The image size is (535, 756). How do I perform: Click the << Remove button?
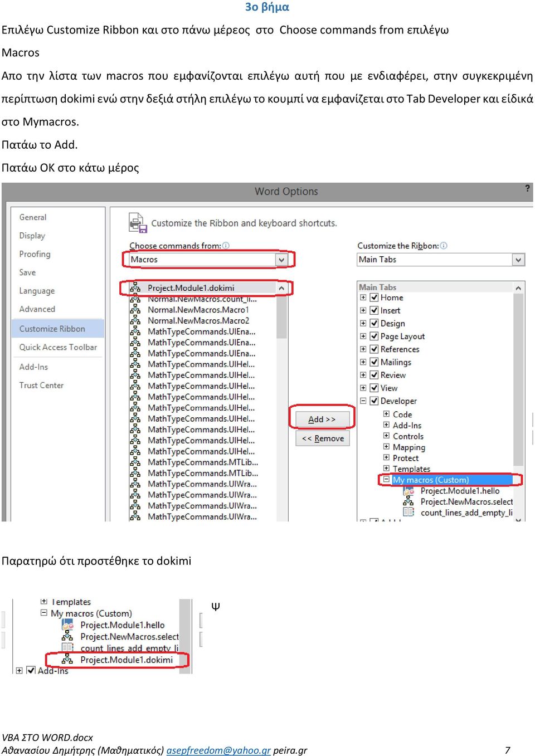[323, 438]
